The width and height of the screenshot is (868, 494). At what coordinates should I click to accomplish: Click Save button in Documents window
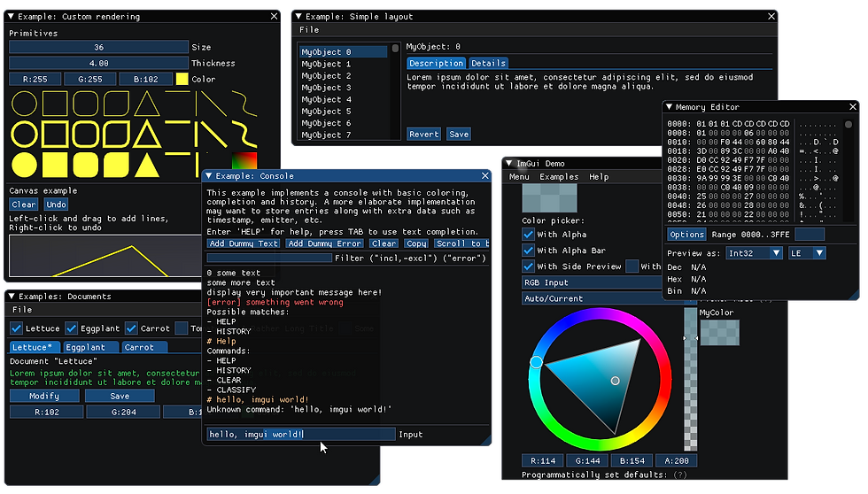click(x=120, y=396)
